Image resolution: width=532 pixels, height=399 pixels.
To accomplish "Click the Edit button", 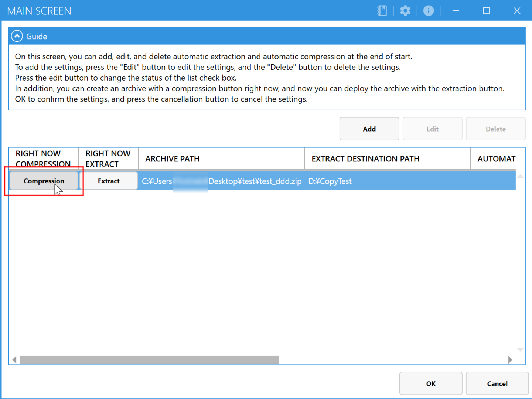I will pyautogui.click(x=432, y=129).
